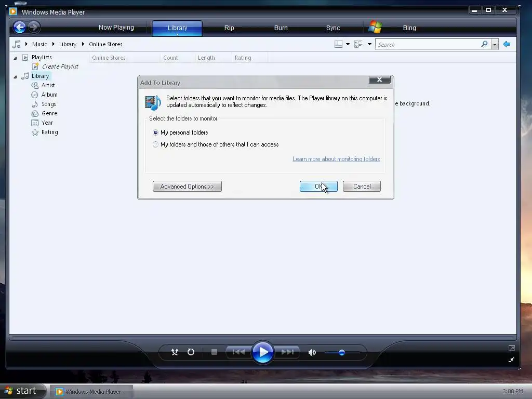Click the View options icon
This screenshot has height=399, width=532.
(358, 45)
